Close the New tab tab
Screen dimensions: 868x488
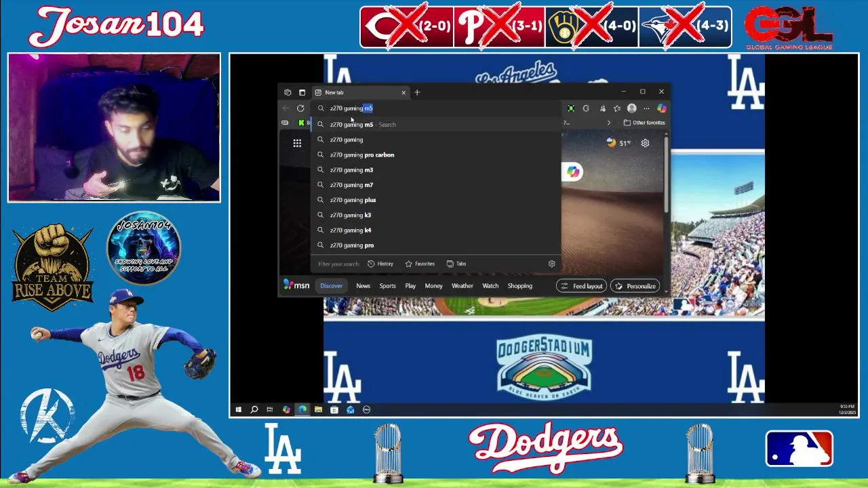point(403,92)
